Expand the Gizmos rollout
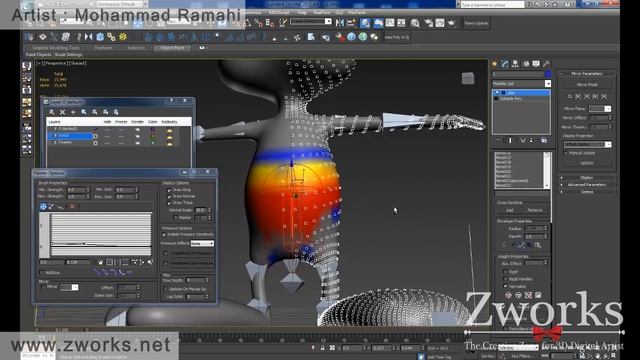Viewport: 640px width, 360px height. point(587,191)
